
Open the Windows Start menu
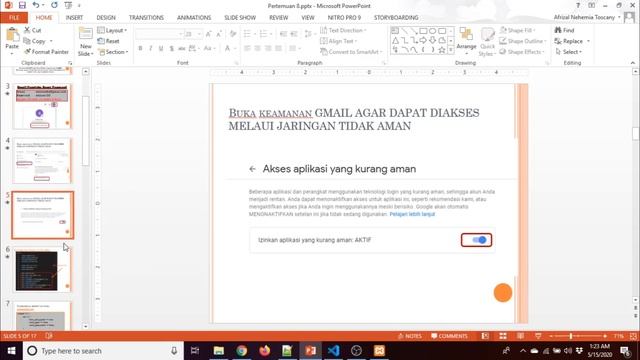(11, 351)
